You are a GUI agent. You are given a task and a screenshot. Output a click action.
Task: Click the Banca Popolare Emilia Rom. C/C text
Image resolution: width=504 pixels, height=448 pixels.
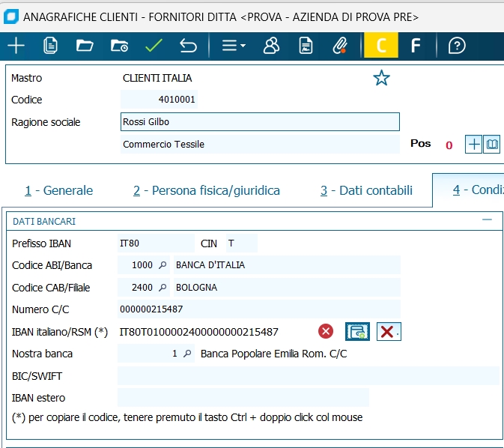pos(274,354)
